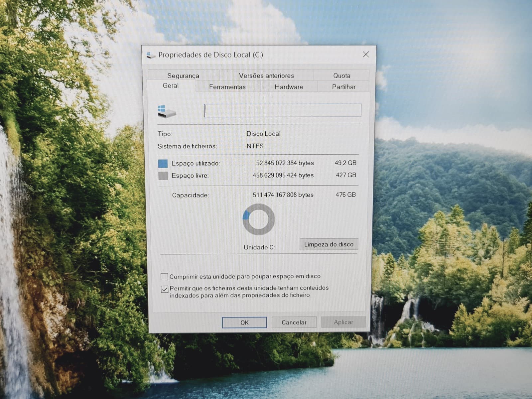Open the Ferramentas tab
Viewport: 532px width, 399px height.
point(227,87)
